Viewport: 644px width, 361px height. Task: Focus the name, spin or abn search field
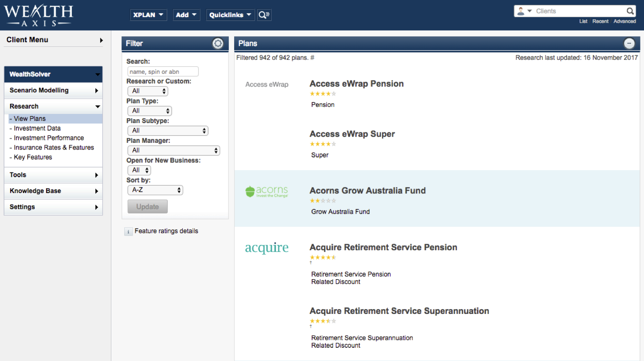click(163, 72)
